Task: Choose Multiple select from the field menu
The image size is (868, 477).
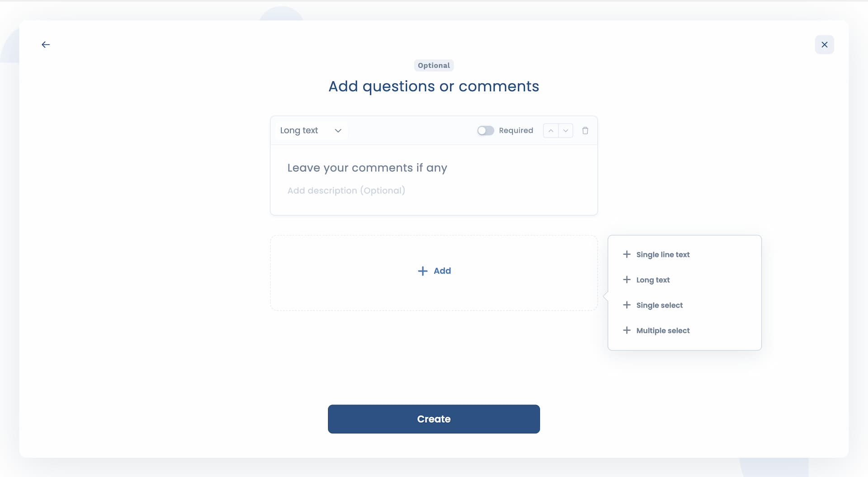Action: click(663, 330)
